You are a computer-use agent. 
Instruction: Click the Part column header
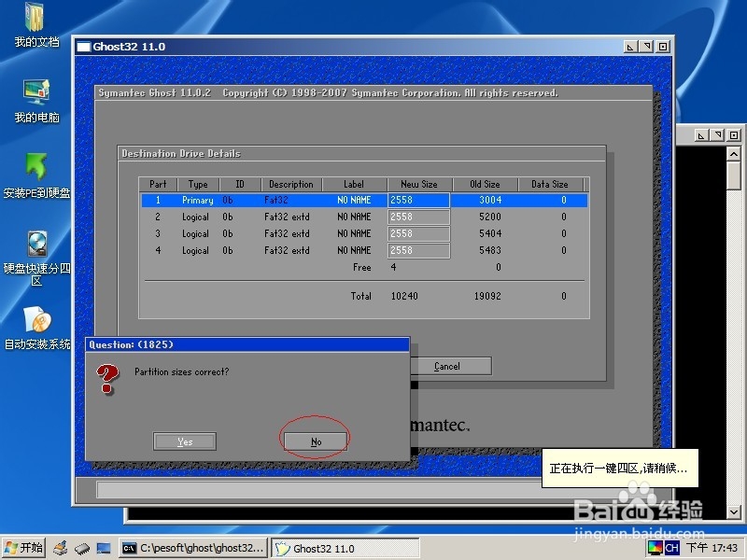point(158,184)
